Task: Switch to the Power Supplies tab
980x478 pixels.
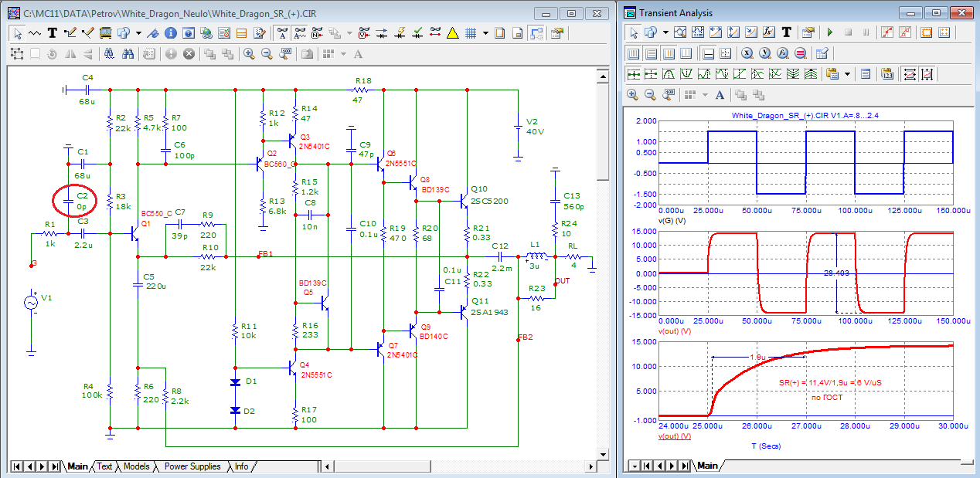Action: [x=192, y=466]
